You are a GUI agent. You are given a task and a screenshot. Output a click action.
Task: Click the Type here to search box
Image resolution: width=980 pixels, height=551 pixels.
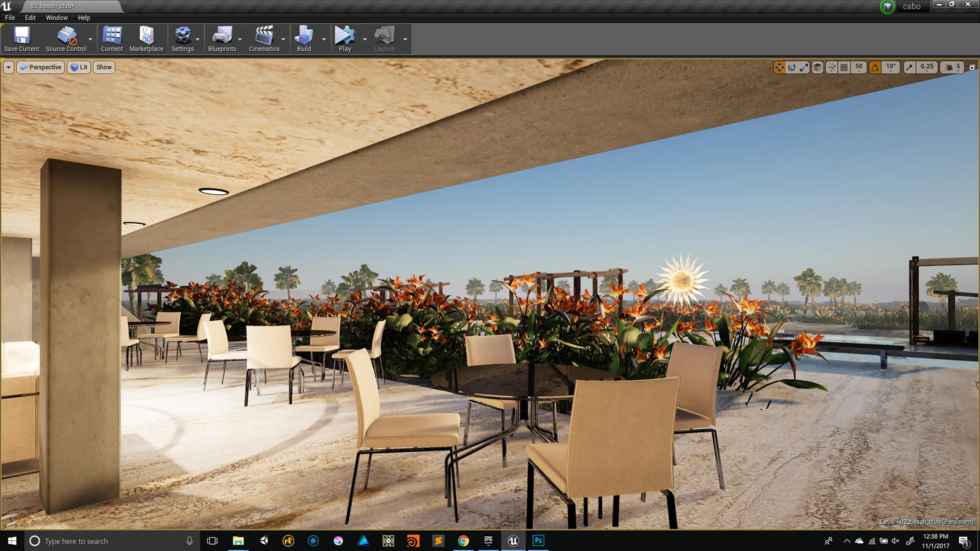coord(112,541)
